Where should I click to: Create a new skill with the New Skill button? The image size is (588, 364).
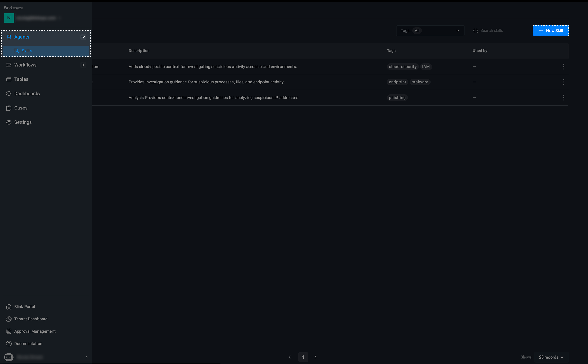pyautogui.click(x=551, y=31)
